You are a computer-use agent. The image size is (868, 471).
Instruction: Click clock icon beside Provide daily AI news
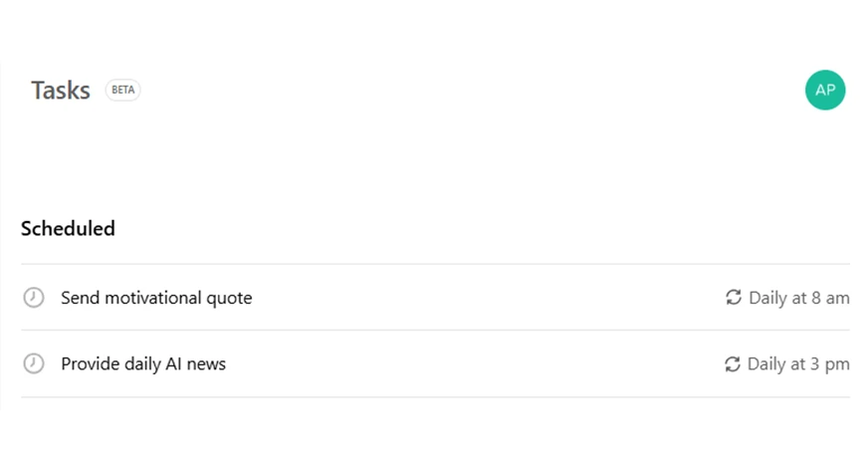click(x=34, y=363)
